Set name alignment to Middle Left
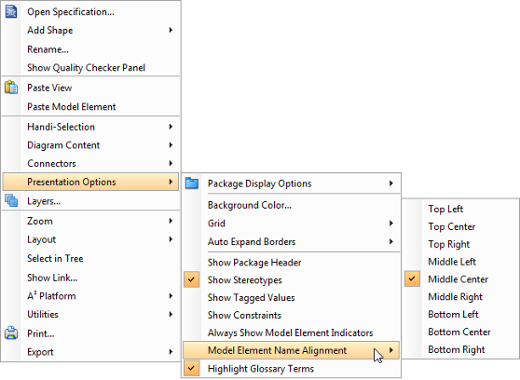 coord(461,261)
